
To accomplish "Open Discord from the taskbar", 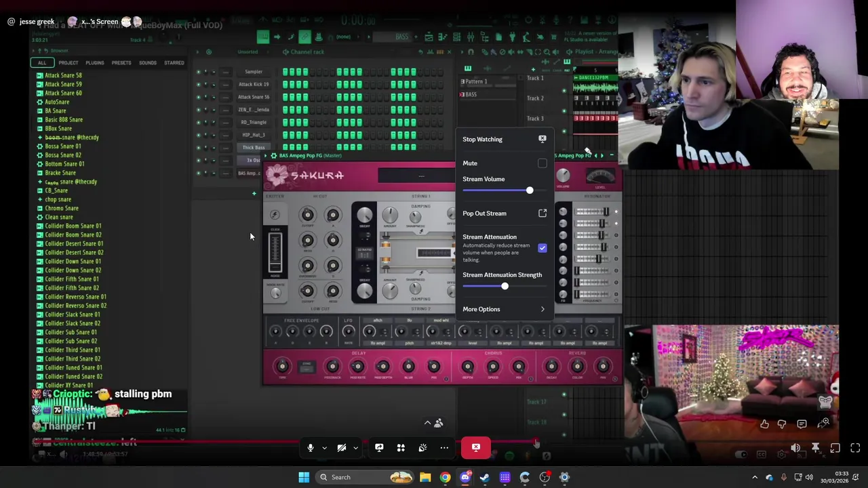I will click(x=465, y=477).
